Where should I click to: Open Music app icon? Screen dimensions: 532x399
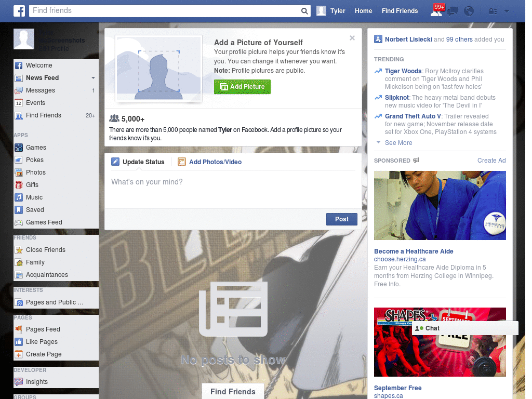coord(19,197)
